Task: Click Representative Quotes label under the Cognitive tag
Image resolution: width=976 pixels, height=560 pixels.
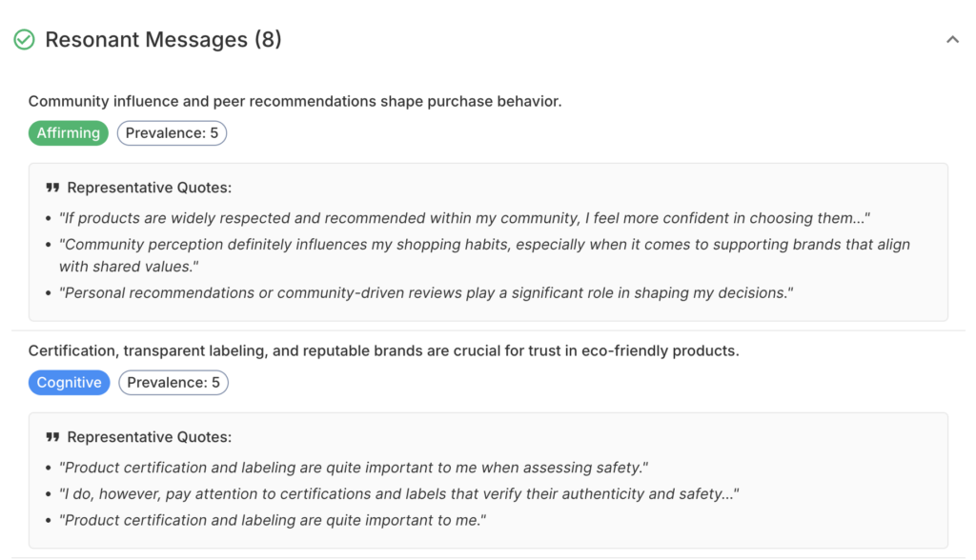Action: point(149,437)
